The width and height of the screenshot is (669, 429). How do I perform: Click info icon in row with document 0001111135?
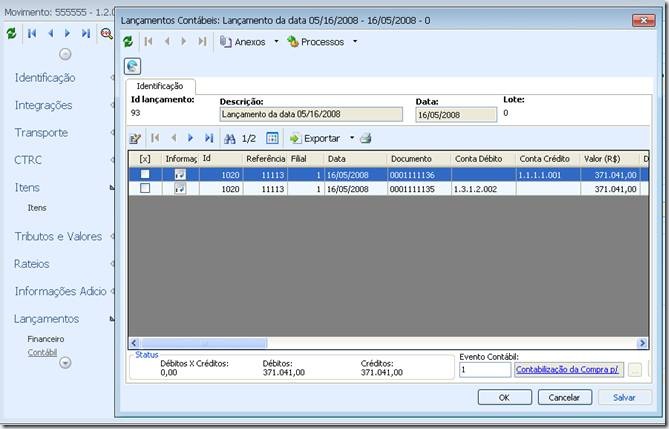tap(180, 188)
